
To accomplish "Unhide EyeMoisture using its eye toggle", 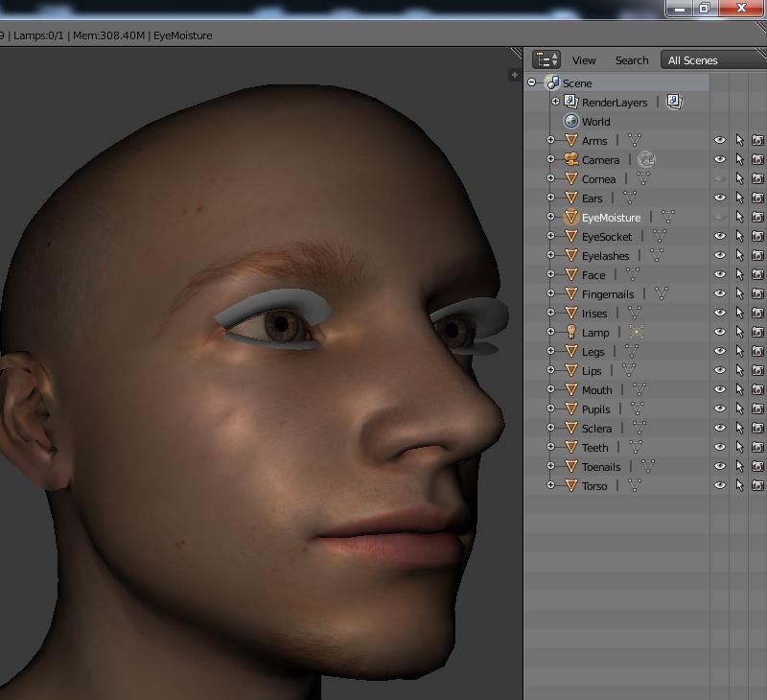I will 720,217.
